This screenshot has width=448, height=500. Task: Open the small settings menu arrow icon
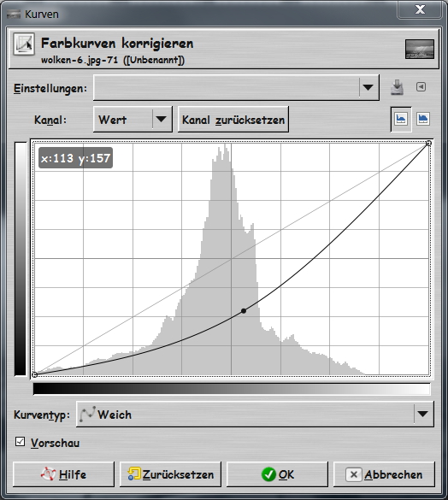click(x=421, y=86)
